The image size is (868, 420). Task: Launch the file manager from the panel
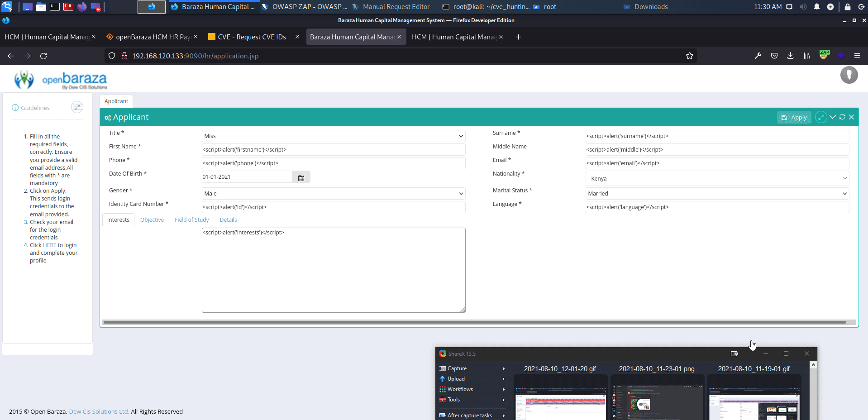pyautogui.click(x=41, y=7)
